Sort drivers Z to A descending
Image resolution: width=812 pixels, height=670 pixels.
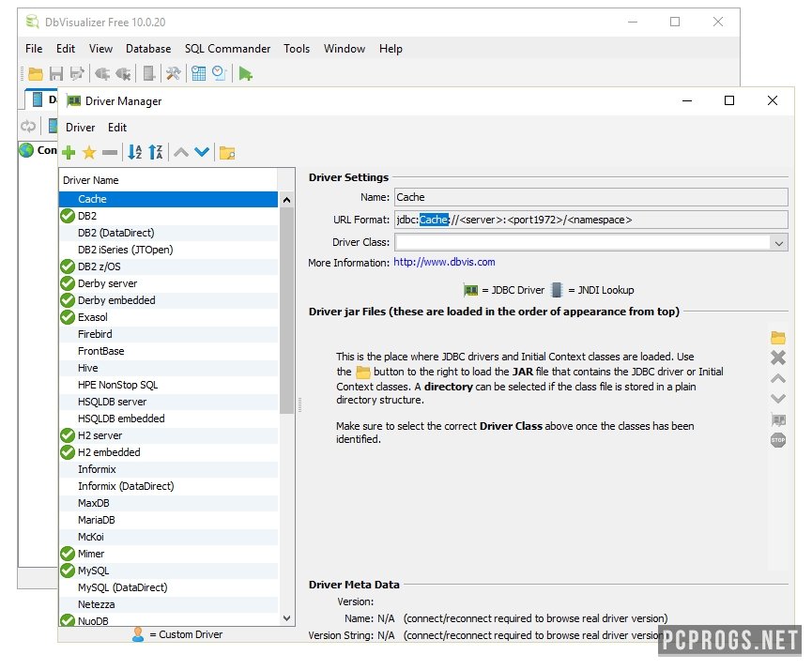click(156, 152)
